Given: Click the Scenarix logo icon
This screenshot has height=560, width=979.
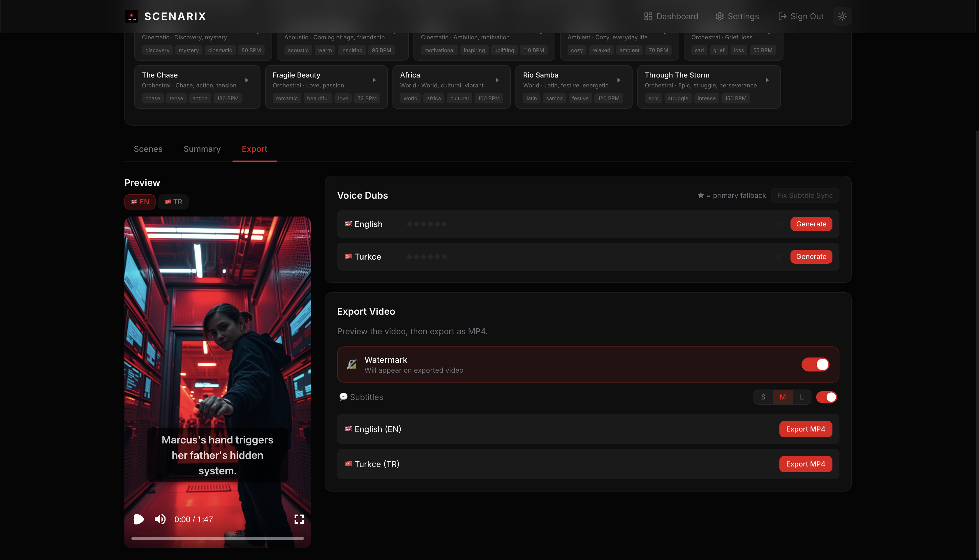Looking at the screenshot, I should click(131, 16).
